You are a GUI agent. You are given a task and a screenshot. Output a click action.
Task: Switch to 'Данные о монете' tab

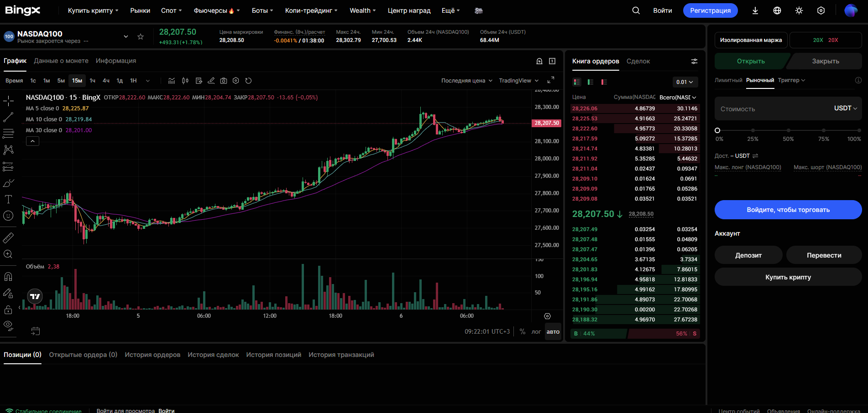pyautogui.click(x=61, y=61)
